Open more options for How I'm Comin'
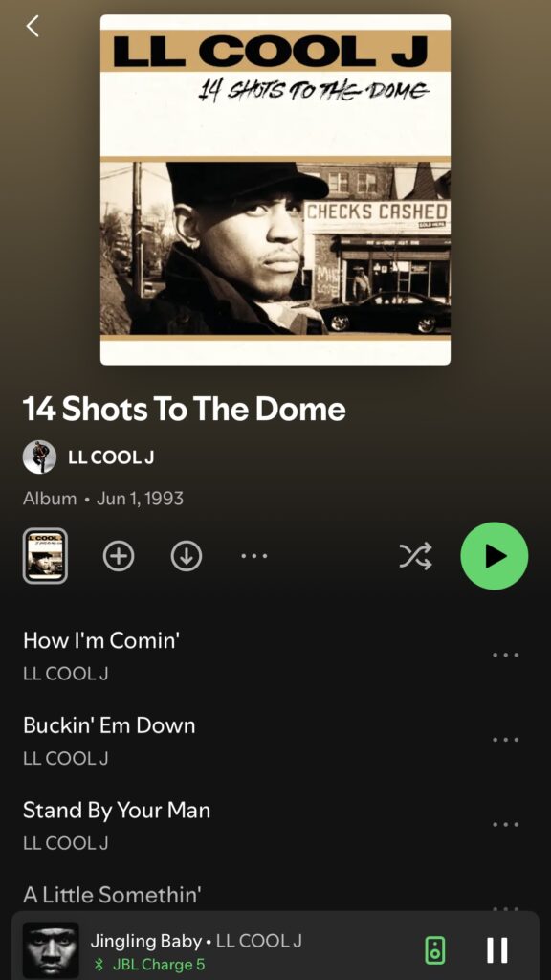Screen dimensions: 551x980 (x=505, y=655)
